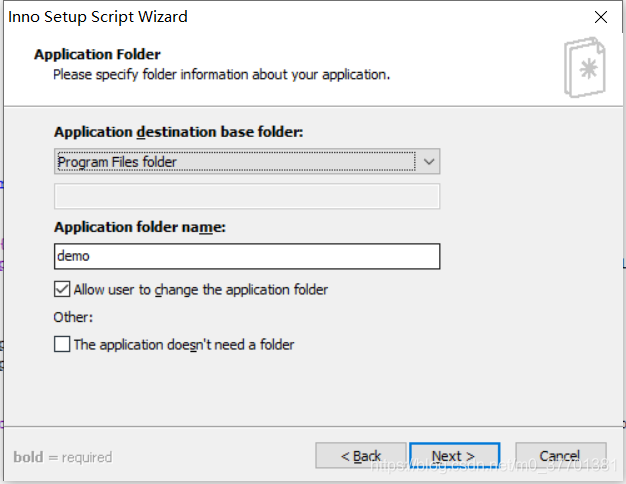626x484 pixels.
Task: Go to the previous step with Back
Action: pyautogui.click(x=361, y=456)
